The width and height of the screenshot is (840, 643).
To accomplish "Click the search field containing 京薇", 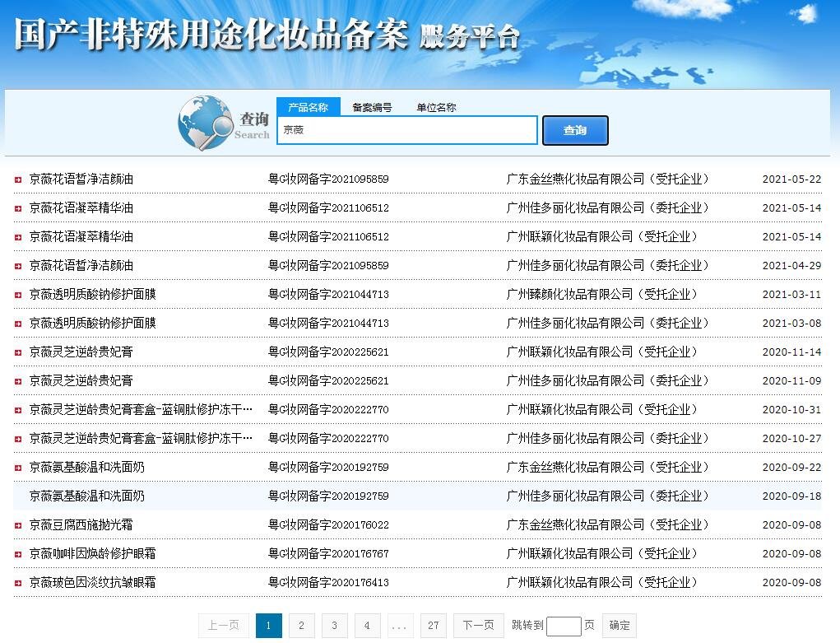I will coord(407,130).
